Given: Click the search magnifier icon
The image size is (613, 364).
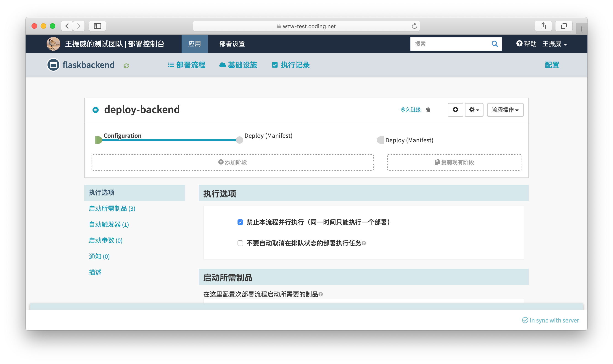Looking at the screenshot, I should tap(494, 44).
